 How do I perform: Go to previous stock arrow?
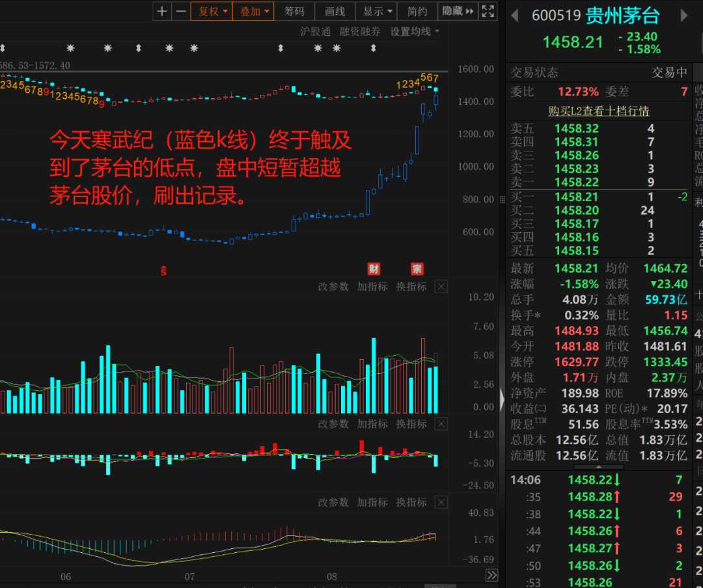coord(515,16)
